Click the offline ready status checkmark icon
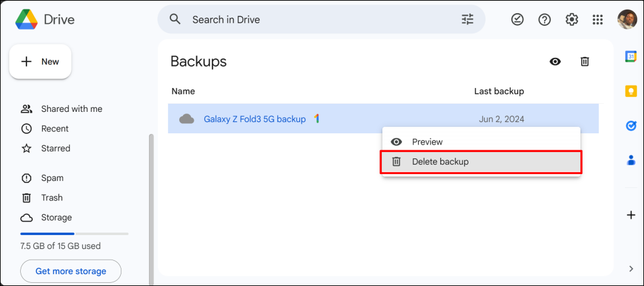This screenshot has width=644, height=286. coord(517,19)
